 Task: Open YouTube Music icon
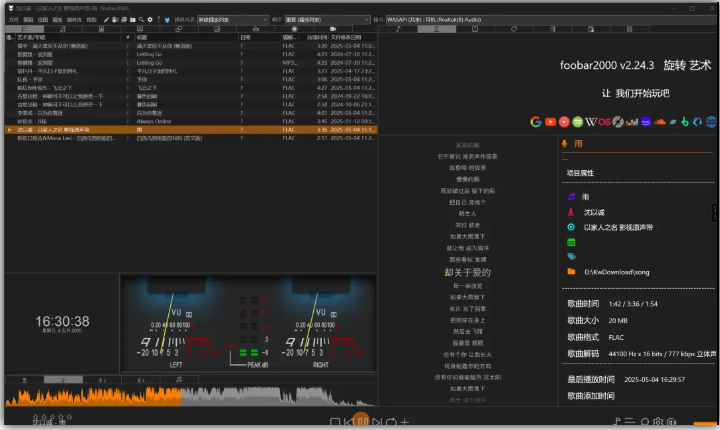(564, 122)
